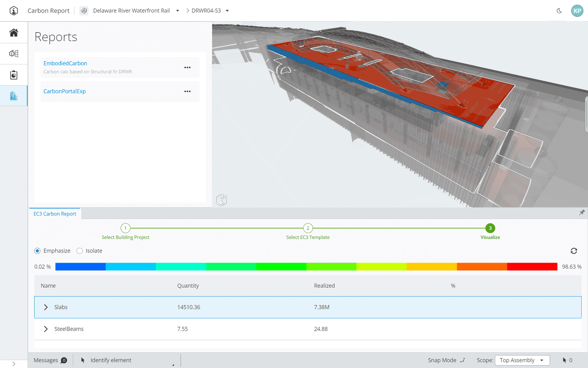Open the EmbodiedCarbon report link
588x368 pixels.
[x=65, y=63]
